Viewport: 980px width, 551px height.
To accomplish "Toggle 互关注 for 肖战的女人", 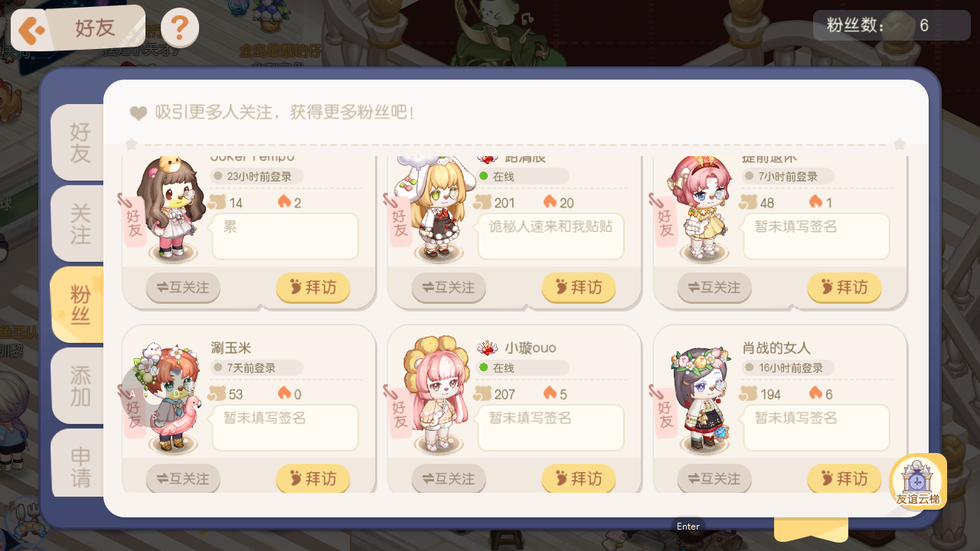I will pos(714,479).
